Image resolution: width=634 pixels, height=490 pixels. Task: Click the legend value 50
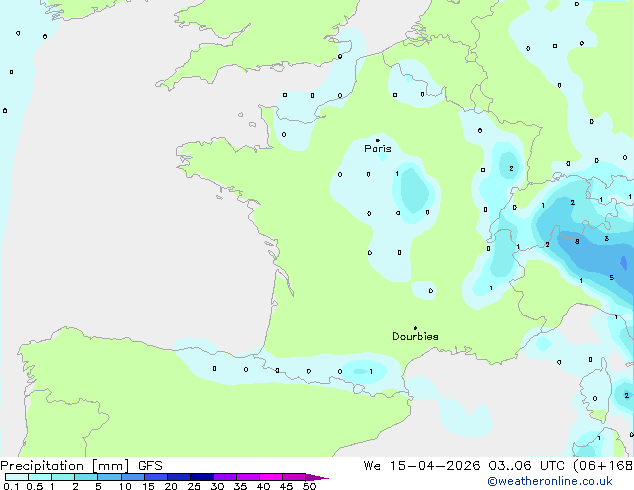point(309,486)
